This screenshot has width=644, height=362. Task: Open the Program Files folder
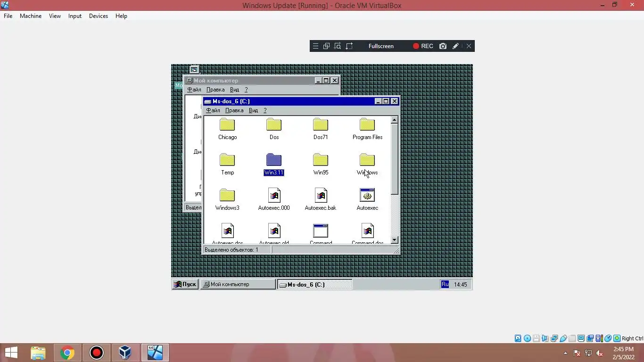(367, 129)
